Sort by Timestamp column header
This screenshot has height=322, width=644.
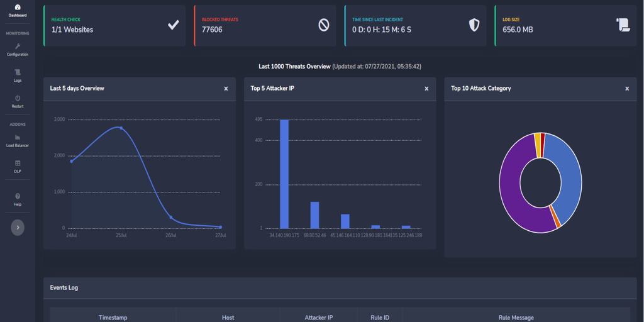pos(113,318)
